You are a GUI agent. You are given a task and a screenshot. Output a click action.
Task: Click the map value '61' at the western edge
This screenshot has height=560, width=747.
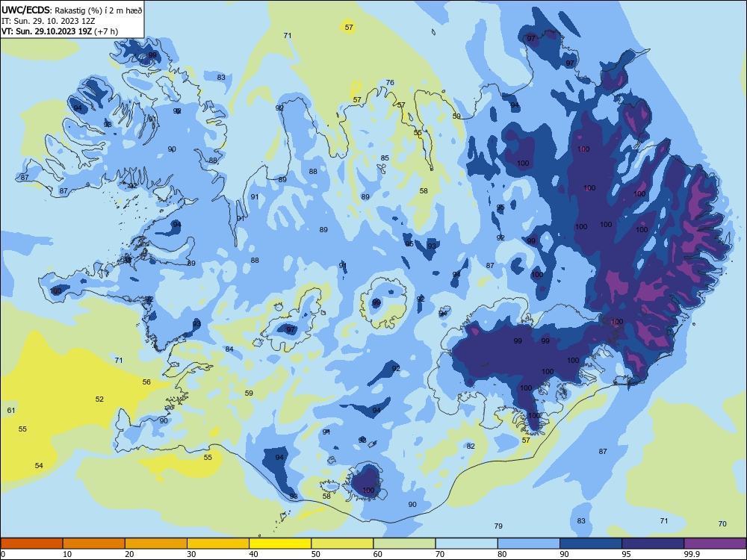point(11,411)
